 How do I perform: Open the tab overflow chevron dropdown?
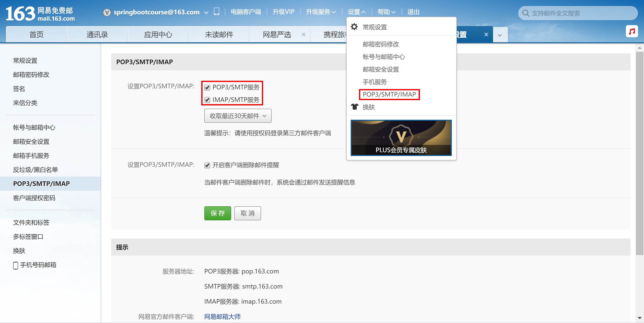pyautogui.click(x=500, y=35)
